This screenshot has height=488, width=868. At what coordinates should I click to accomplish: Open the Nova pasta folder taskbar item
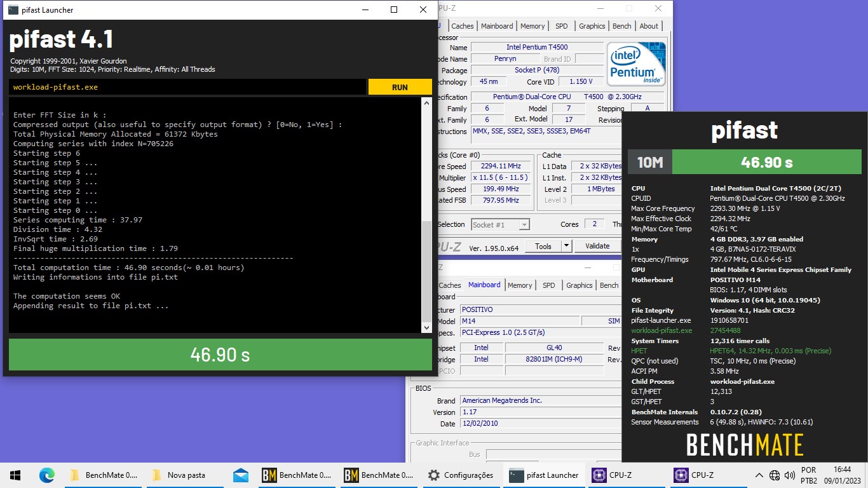click(185, 475)
